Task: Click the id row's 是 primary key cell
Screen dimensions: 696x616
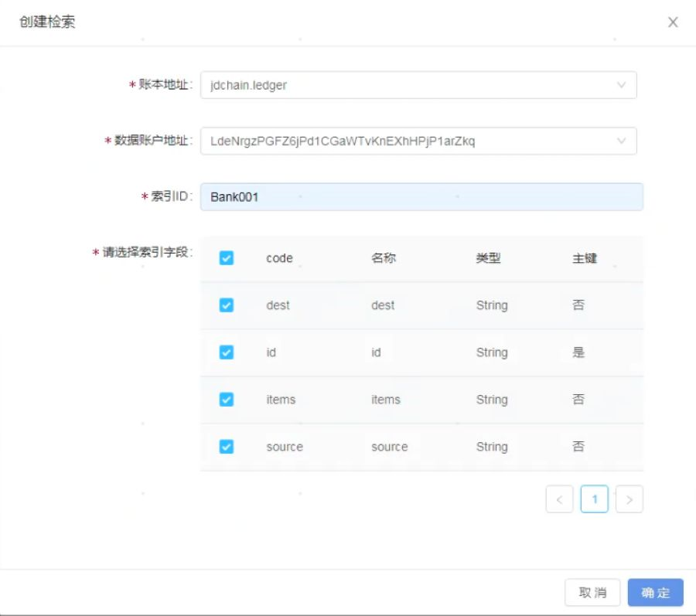Action: (578, 352)
